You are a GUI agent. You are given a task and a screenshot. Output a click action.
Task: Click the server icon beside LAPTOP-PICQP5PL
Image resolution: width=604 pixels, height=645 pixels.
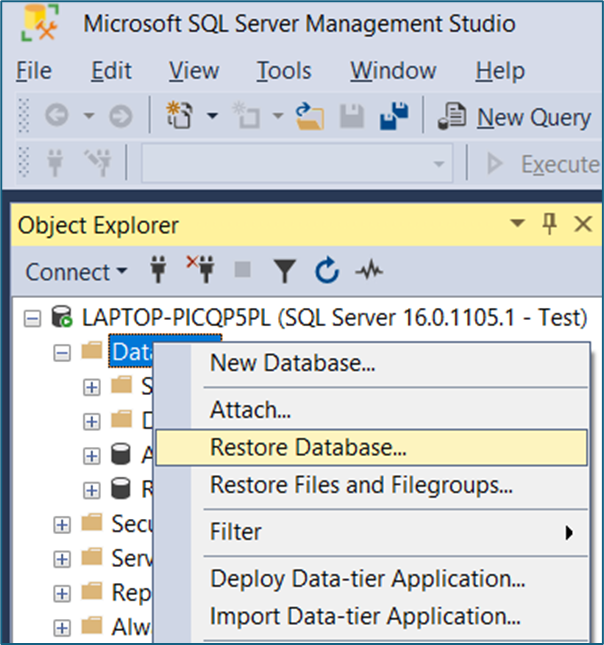(62, 317)
